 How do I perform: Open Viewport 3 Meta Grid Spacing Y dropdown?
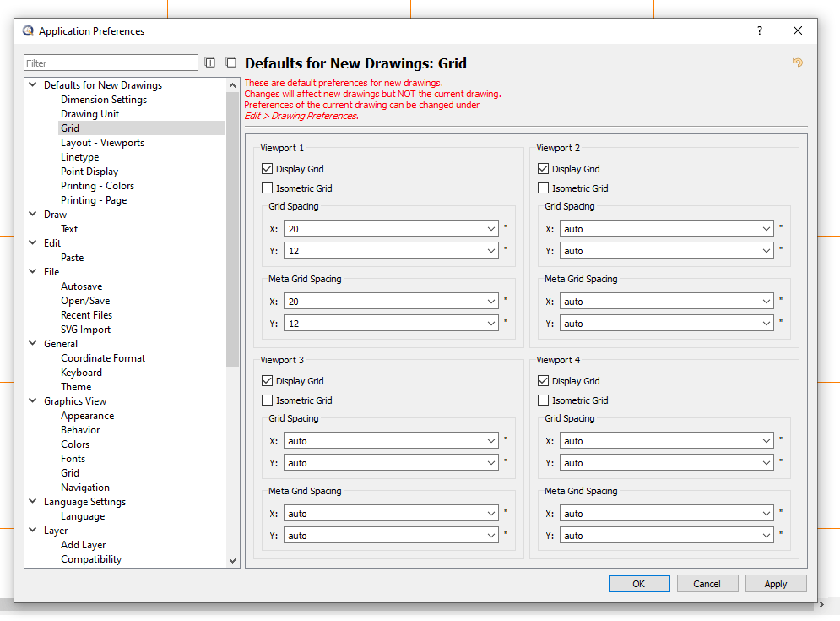click(x=491, y=536)
